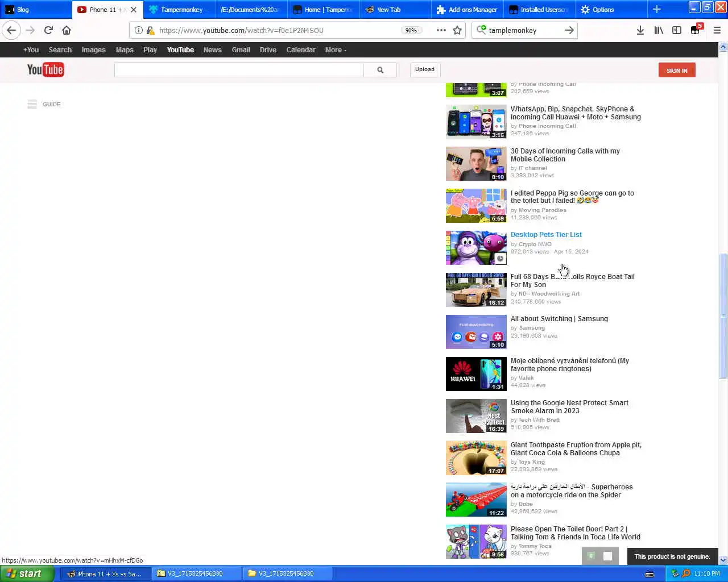Viewport: 728px width, 582px height.
Task: Toggle the Firefox sidebar icon
Action: 677,30
